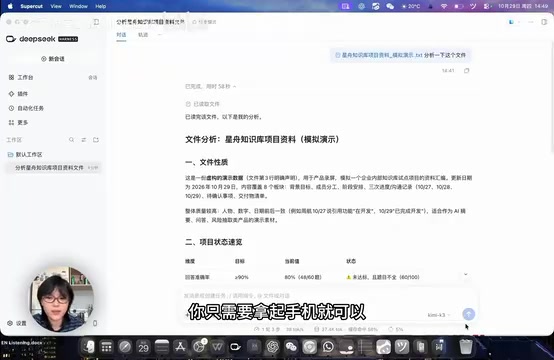The width and height of the screenshot is (554, 360).
Task: Collapse the left sidebar with the panel icon
Action: [96, 22]
